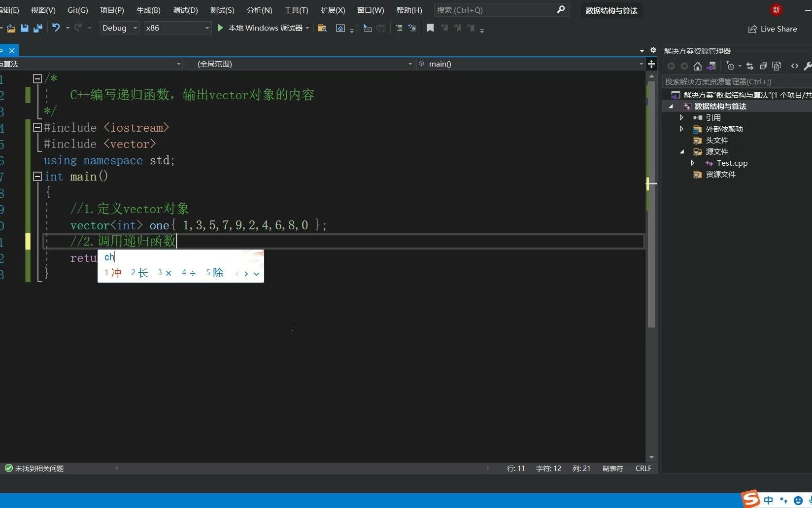This screenshot has width=812, height=508.
Task: Expand the 外部依赖项 node
Action: coord(681,129)
